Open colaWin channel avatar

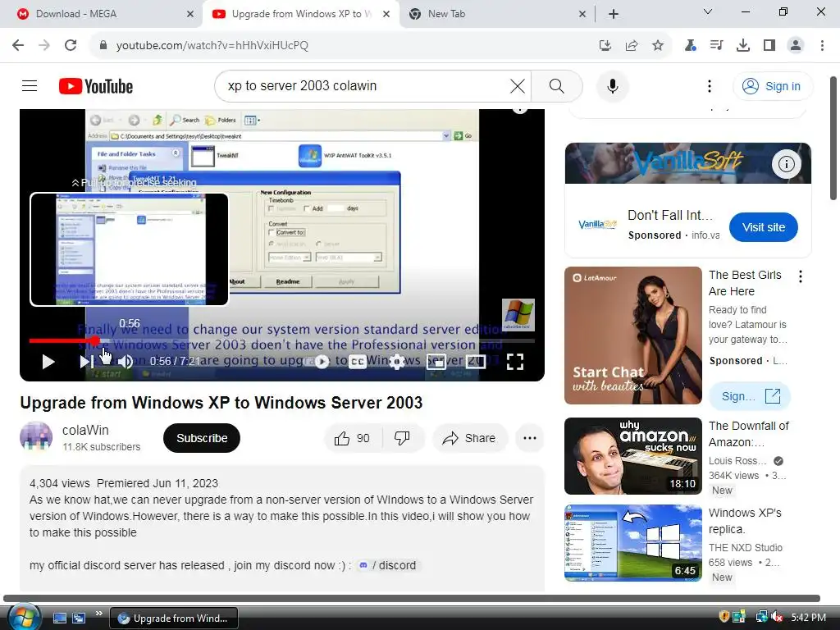tap(36, 437)
